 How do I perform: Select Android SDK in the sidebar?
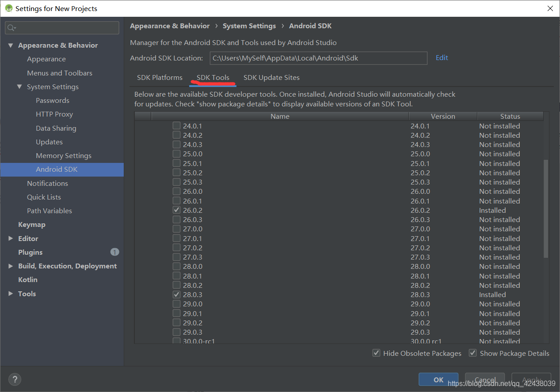pos(62,170)
